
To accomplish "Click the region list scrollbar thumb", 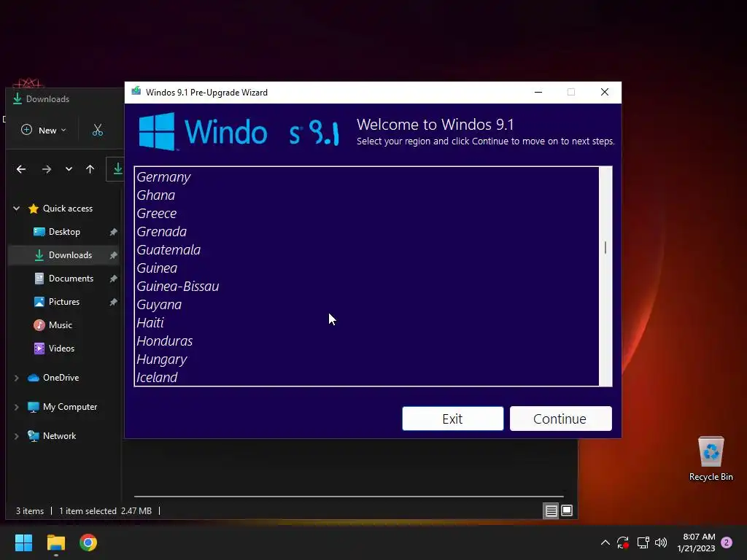I will point(605,248).
